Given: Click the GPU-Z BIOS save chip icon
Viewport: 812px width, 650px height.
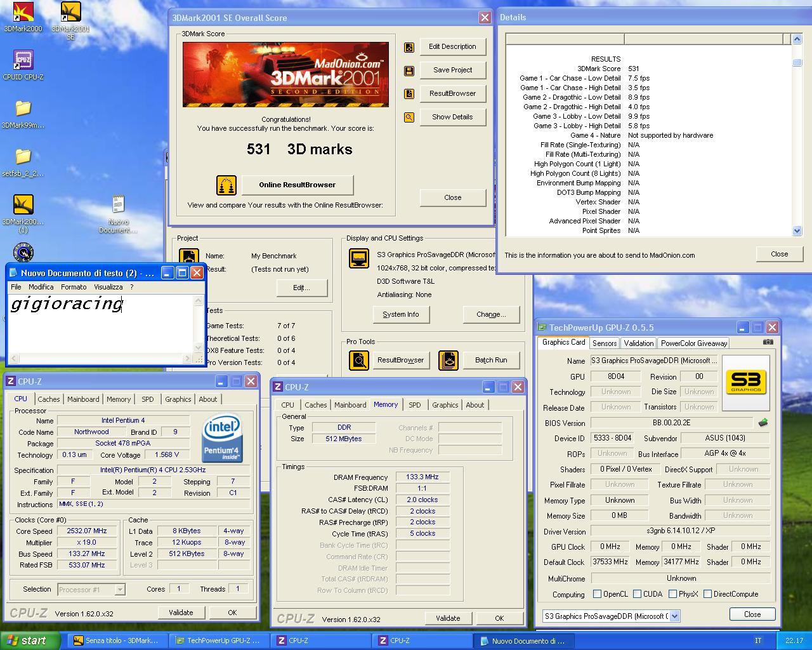Looking at the screenshot, I should 763,423.
